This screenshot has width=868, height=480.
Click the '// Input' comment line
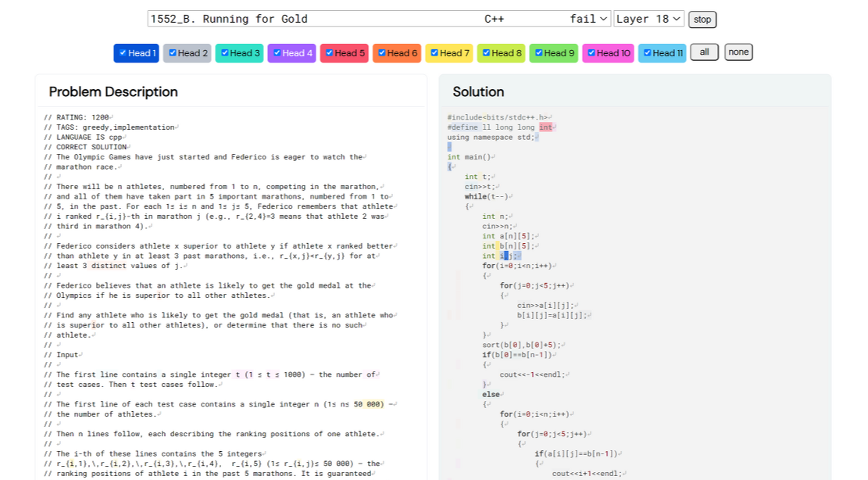click(62, 355)
